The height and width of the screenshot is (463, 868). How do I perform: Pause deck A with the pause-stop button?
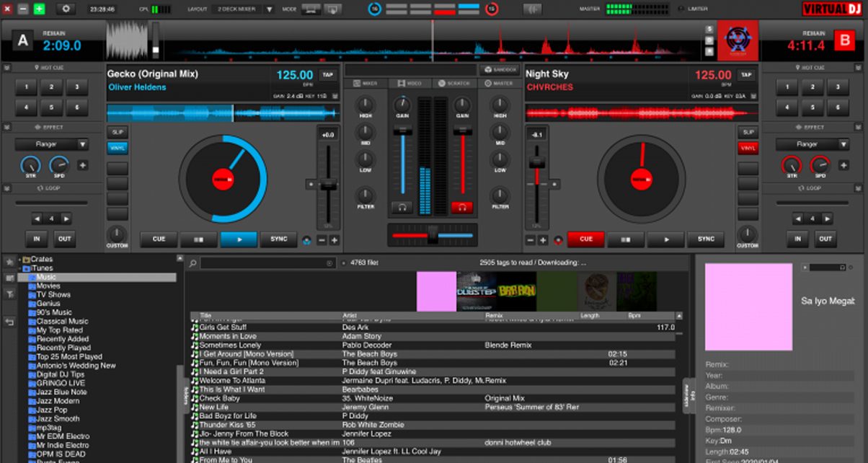pyautogui.click(x=198, y=239)
